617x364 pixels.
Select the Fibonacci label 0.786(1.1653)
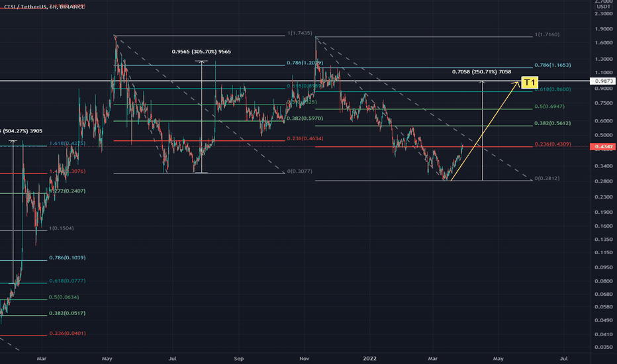pyautogui.click(x=553, y=65)
